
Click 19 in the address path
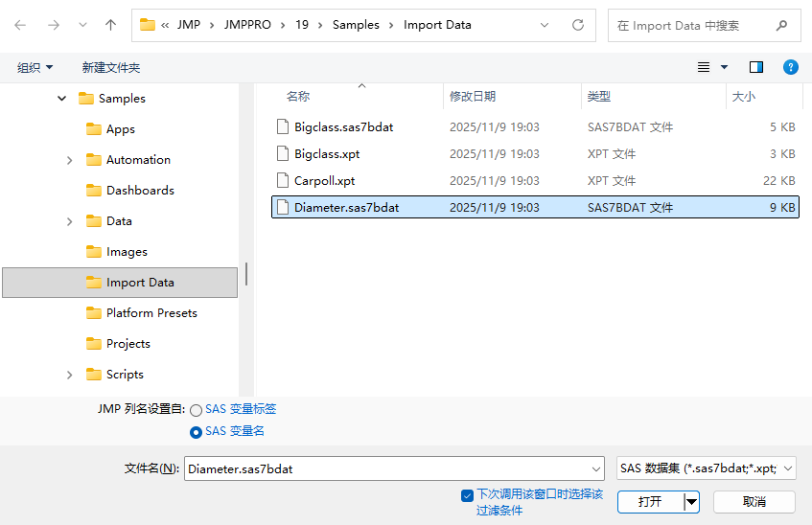[302, 25]
